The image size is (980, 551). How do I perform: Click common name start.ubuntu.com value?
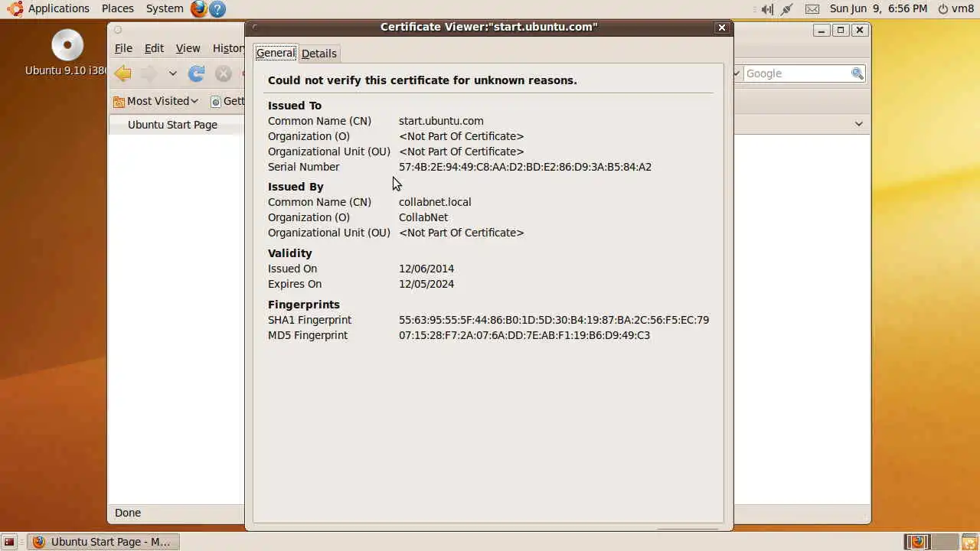pyautogui.click(x=441, y=121)
